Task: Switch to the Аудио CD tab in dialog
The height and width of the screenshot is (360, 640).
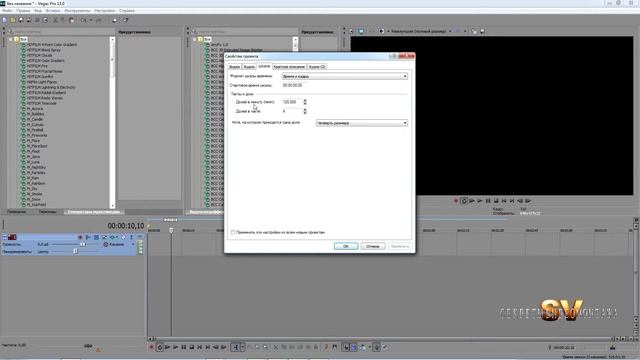Action: (x=317, y=67)
